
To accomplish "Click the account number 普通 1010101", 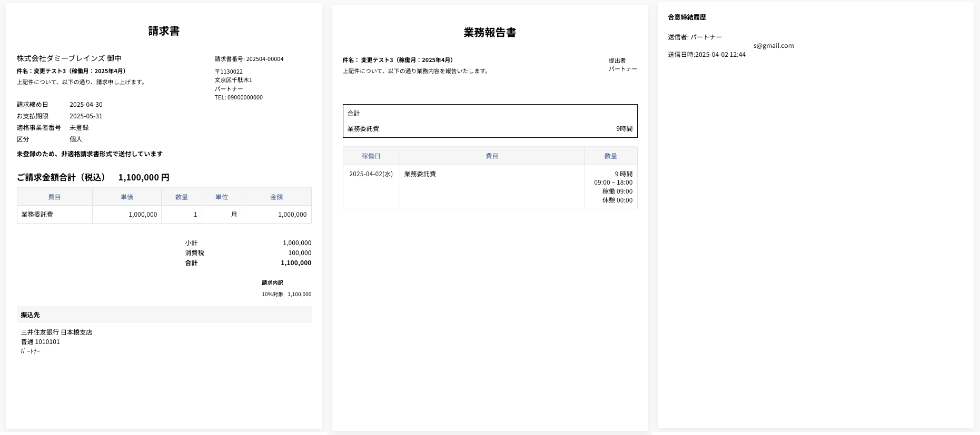I will click(x=40, y=342).
